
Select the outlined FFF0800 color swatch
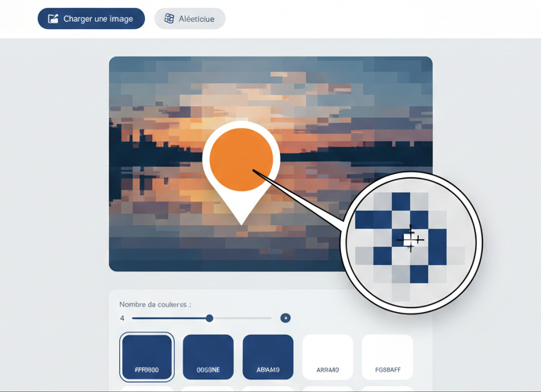pos(146,357)
